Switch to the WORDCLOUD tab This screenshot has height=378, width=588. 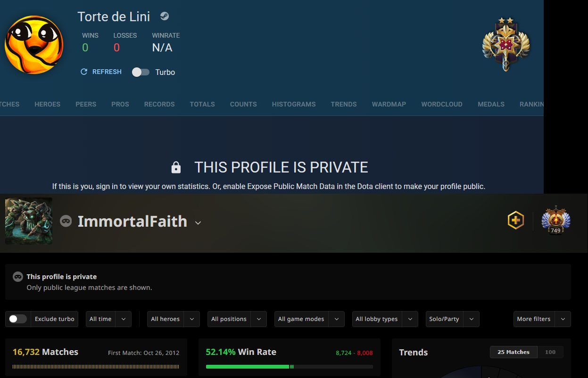pos(442,104)
